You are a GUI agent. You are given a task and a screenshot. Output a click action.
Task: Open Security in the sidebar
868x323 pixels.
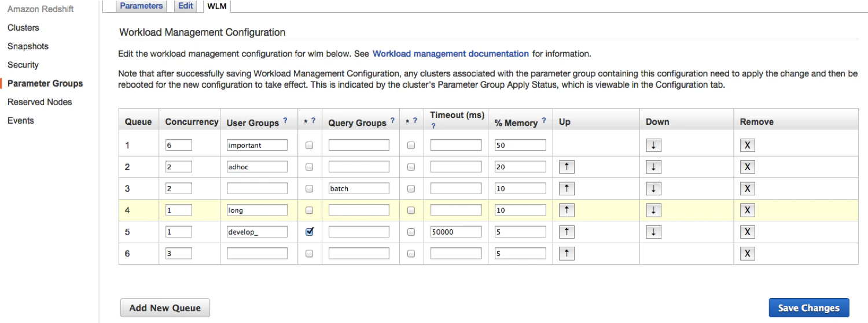pyautogui.click(x=23, y=65)
